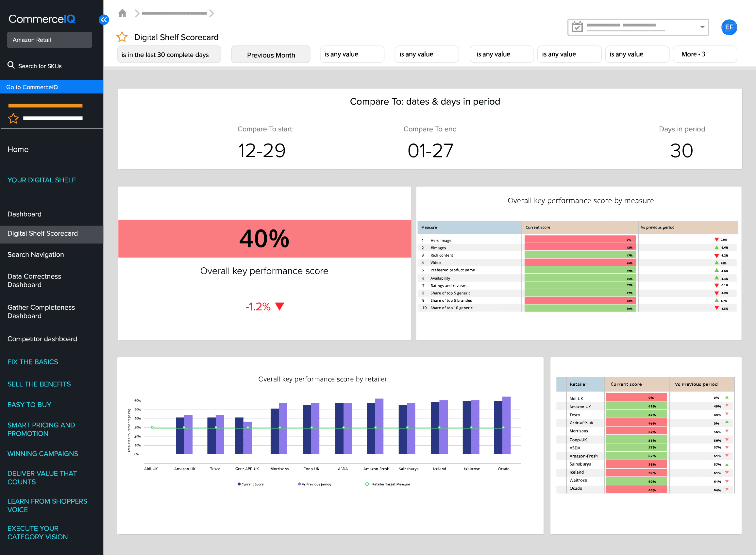Open the Amazon Retail selector
The width and height of the screenshot is (756, 555).
pyautogui.click(x=49, y=40)
